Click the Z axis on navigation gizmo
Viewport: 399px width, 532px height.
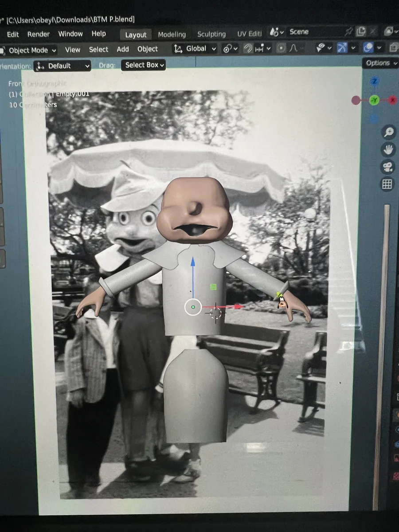coord(375,82)
